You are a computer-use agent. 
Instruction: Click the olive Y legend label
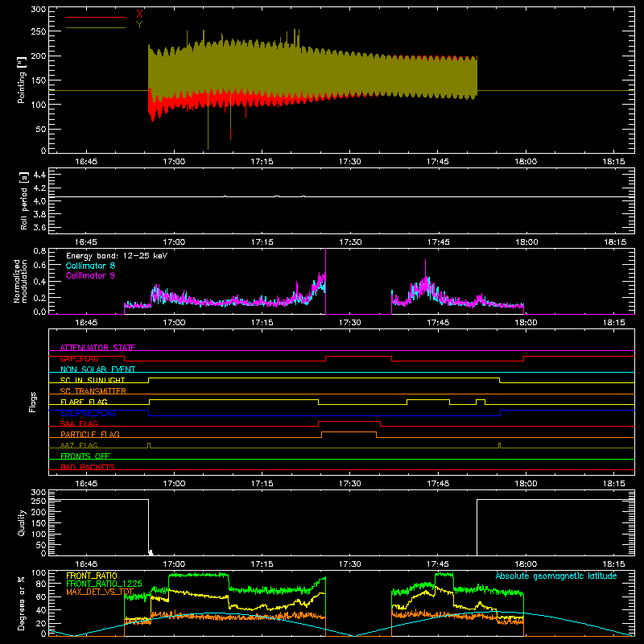click(x=139, y=25)
